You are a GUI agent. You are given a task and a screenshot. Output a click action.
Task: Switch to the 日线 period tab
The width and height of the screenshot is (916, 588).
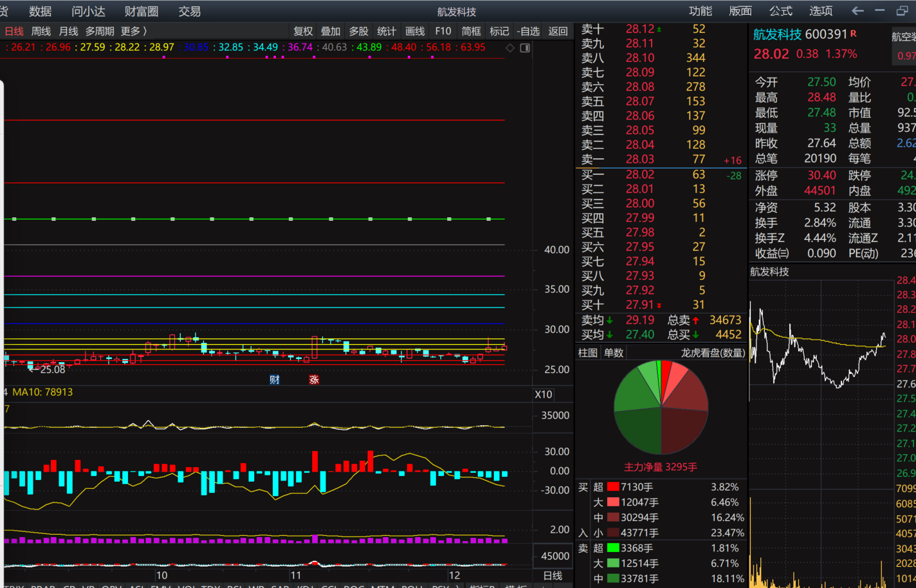click(14, 31)
